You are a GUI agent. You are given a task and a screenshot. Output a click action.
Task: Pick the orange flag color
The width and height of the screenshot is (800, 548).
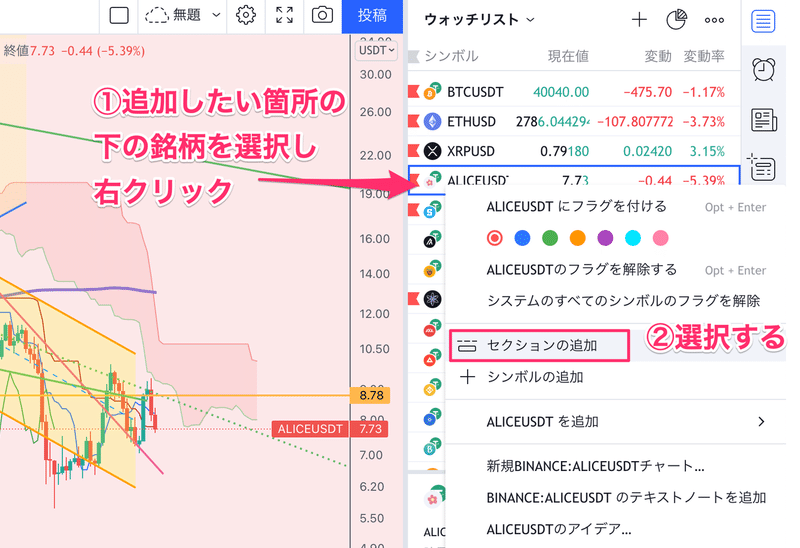click(578, 238)
